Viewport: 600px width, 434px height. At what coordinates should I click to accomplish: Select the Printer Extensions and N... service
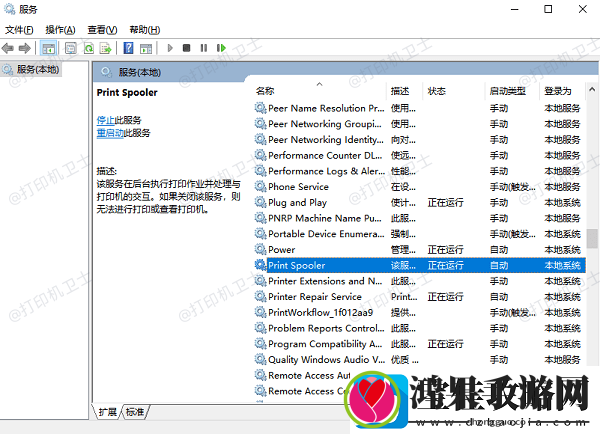tap(325, 281)
